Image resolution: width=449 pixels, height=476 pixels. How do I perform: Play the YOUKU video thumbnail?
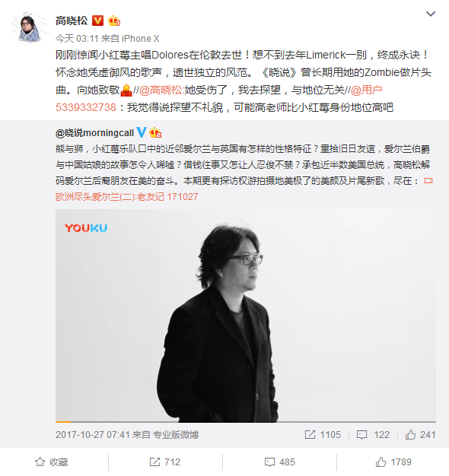pyautogui.click(x=246, y=315)
